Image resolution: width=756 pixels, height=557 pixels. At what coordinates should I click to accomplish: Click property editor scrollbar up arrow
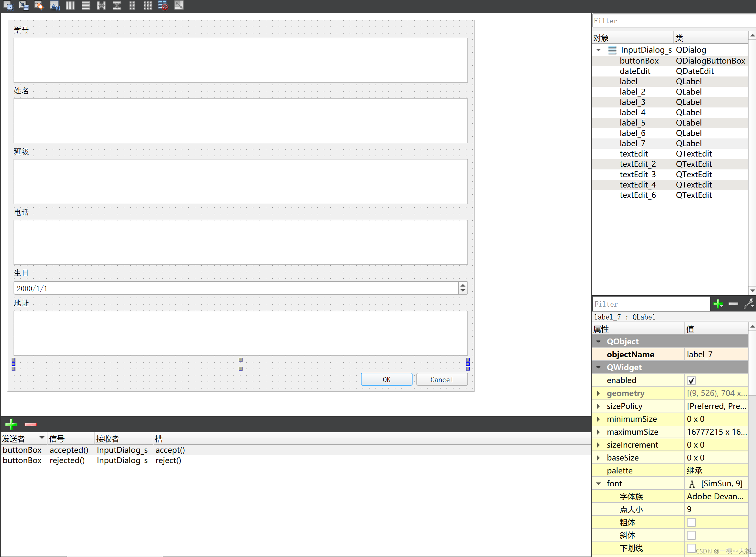click(x=752, y=326)
